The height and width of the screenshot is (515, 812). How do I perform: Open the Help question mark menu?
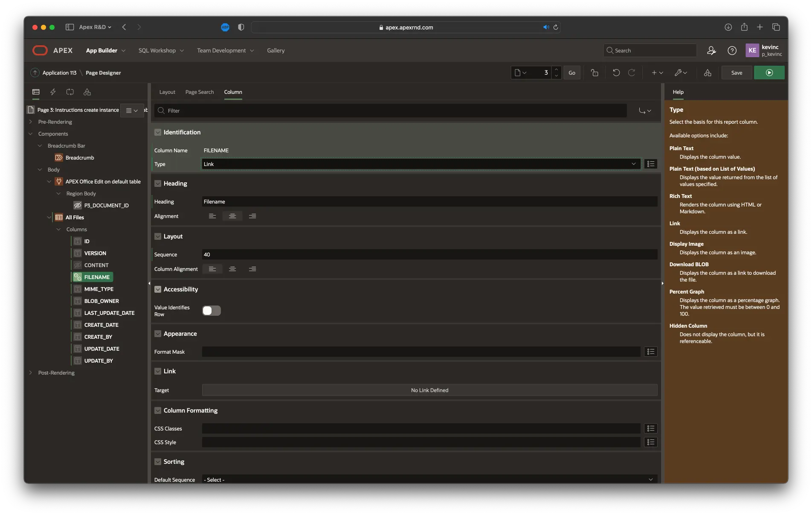(732, 50)
